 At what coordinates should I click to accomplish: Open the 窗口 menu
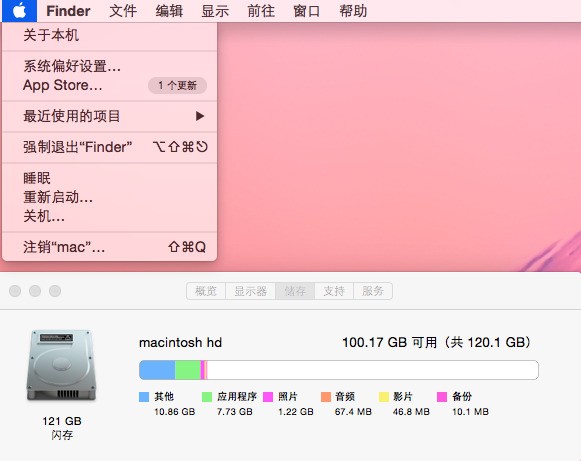point(306,11)
